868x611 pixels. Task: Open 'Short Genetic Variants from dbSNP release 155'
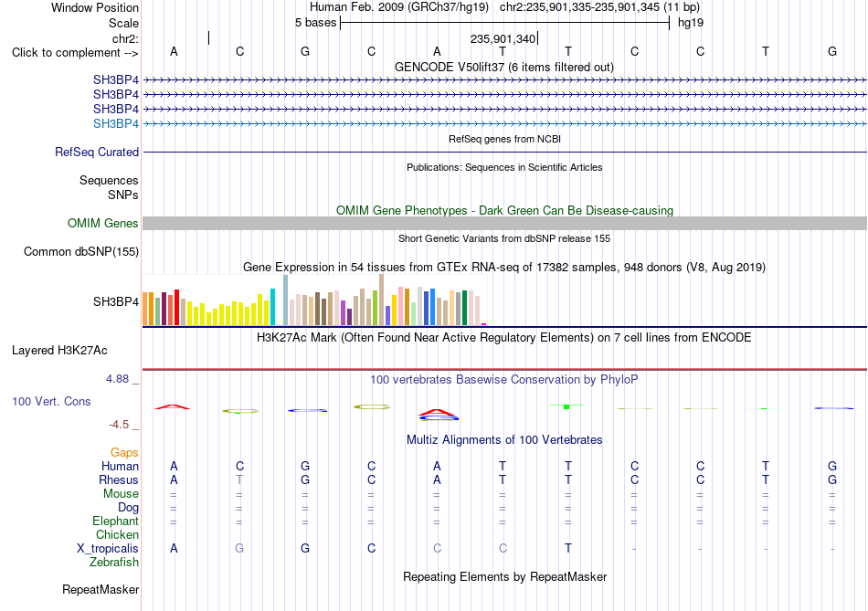point(504,238)
